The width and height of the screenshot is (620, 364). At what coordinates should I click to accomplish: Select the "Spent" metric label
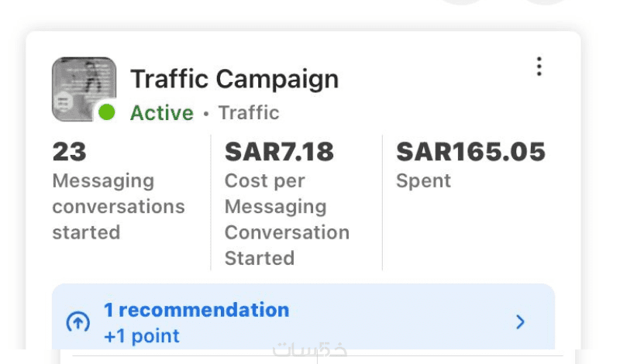coord(423,181)
